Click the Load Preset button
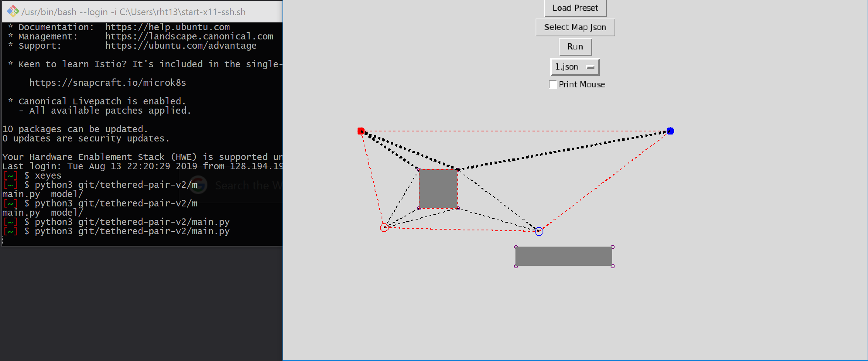Image resolution: width=868 pixels, height=361 pixels. point(575,7)
